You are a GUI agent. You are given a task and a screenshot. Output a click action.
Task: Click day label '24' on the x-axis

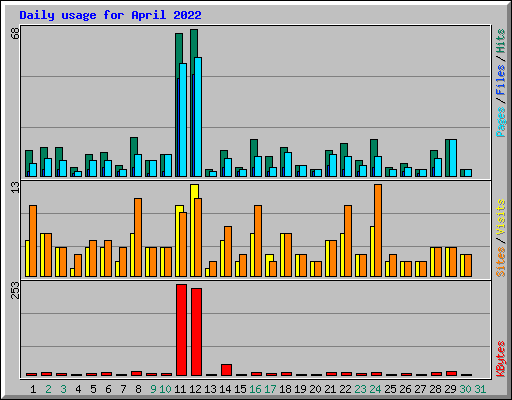(x=375, y=389)
